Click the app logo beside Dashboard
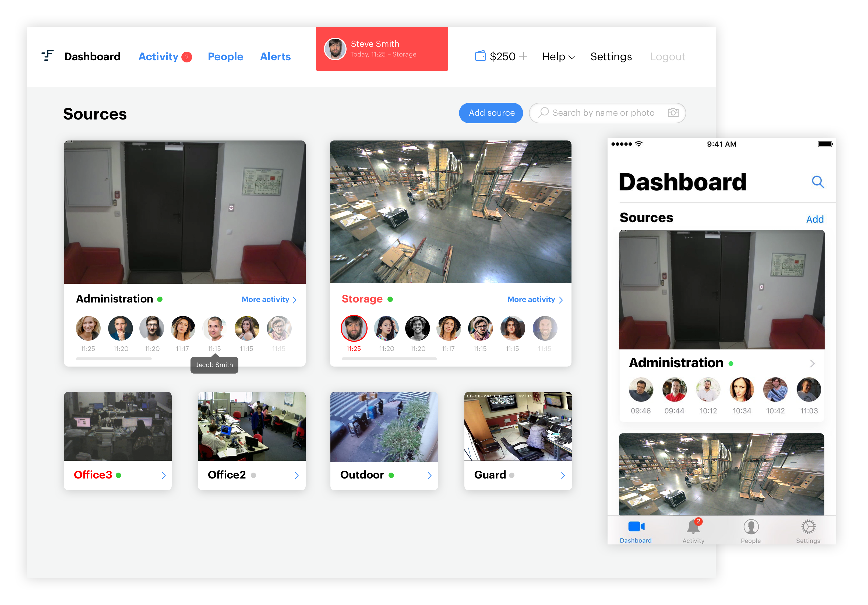868x605 pixels. tap(48, 56)
